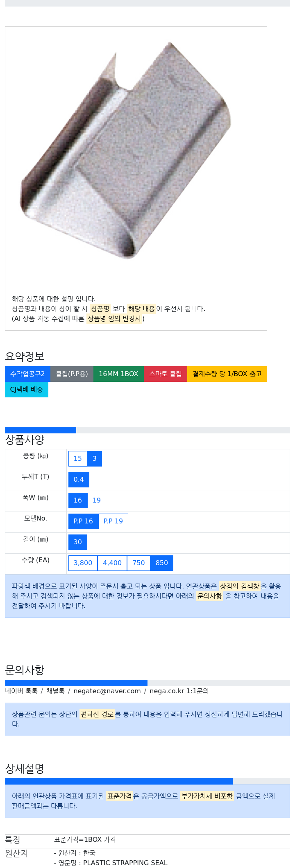Select the 클립(P.P용) summary tag
The image size is (295, 868).
(x=72, y=374)
